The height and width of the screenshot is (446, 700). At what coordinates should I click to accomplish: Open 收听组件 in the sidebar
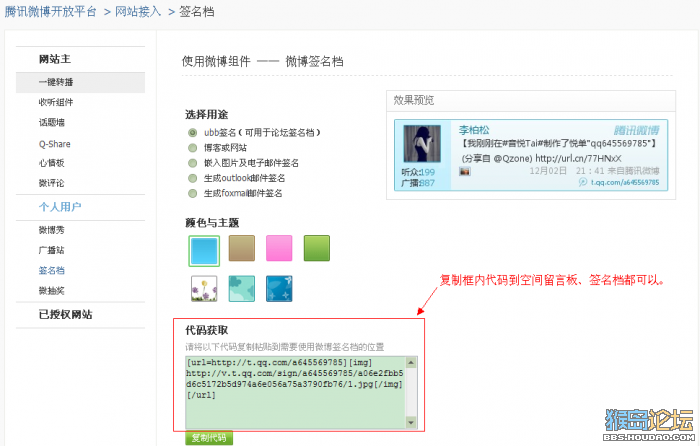[x=56, y=102]
